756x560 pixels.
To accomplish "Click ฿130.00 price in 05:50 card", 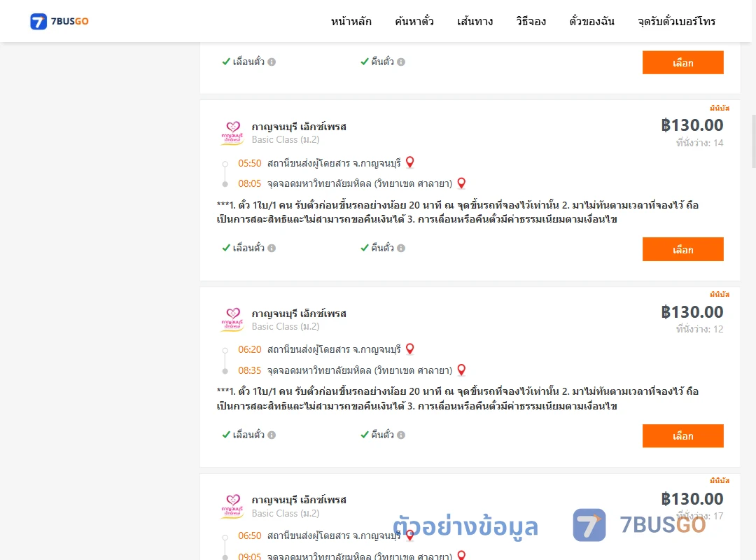I will tap(692, 125).
